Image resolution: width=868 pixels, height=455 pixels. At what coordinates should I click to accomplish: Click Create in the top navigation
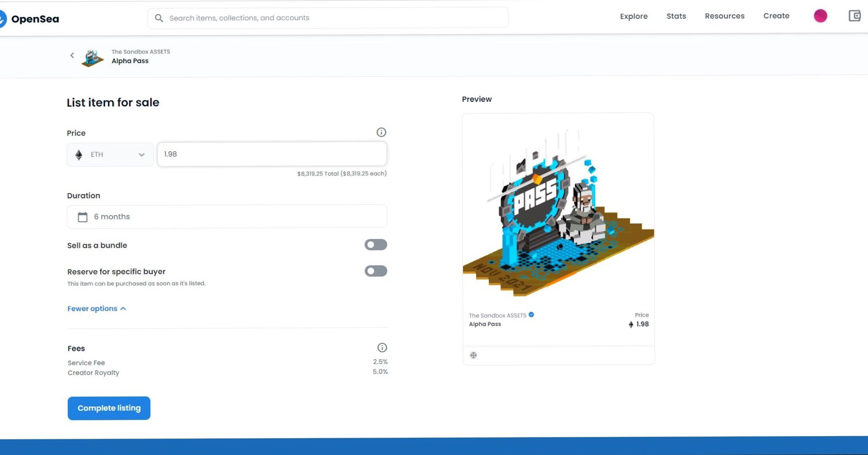[x=776, y=16]
